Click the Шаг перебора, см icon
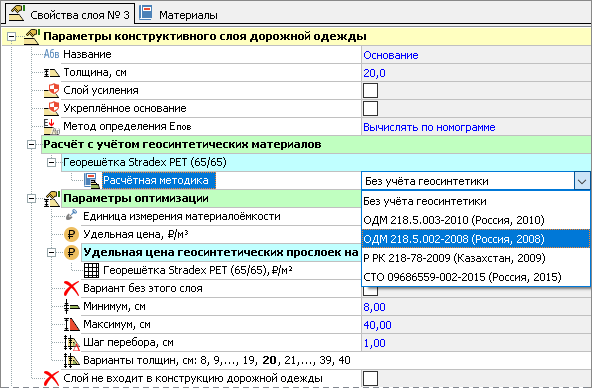Viewport: 592px width, 388px height. (x=72, y=343)
